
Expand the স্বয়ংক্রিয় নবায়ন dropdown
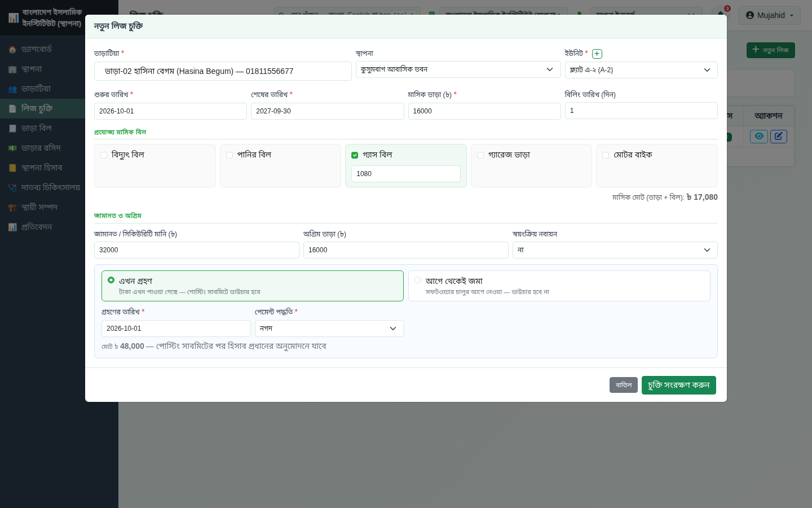pos(615,250)
